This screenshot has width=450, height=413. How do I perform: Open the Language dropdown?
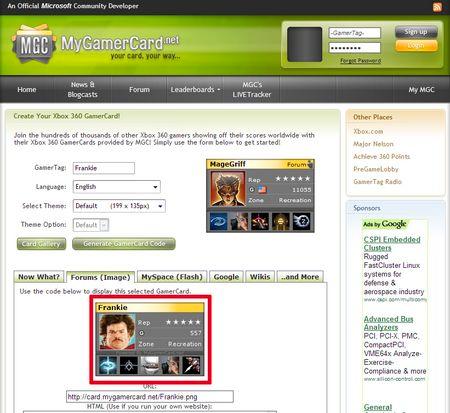[x=117, y=187]
